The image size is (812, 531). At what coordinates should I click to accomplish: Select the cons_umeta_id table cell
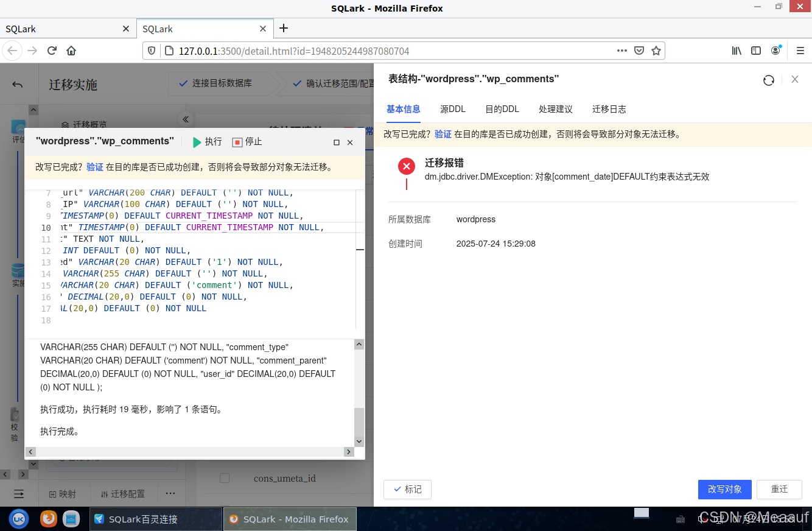tap(284, 478)
